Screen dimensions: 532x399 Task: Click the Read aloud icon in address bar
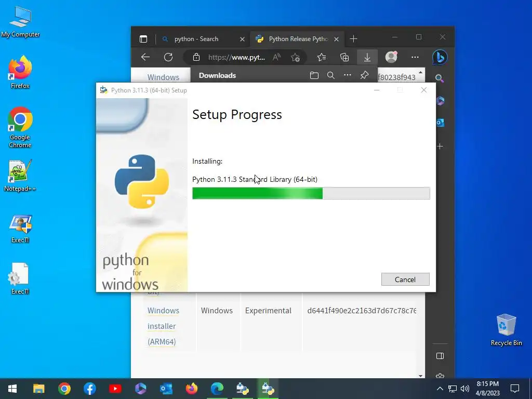tap(276, 57)
